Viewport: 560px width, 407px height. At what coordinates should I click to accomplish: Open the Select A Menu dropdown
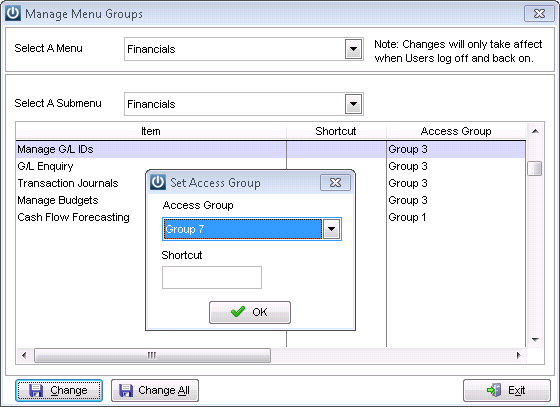click(353, 49)
